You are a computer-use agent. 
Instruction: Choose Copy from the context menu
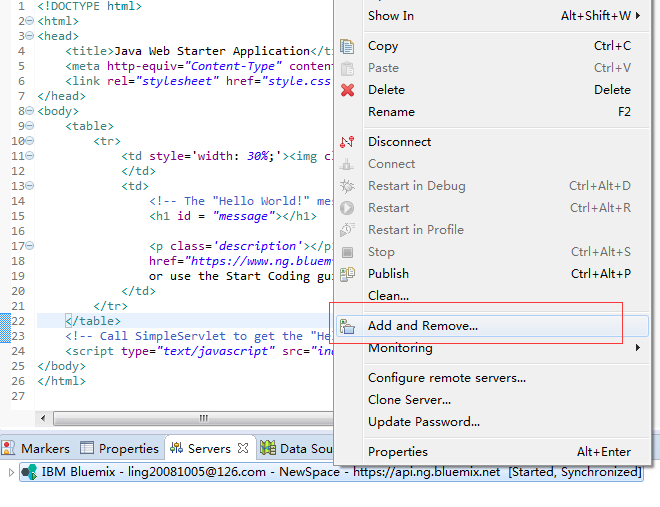pos(492,46)
